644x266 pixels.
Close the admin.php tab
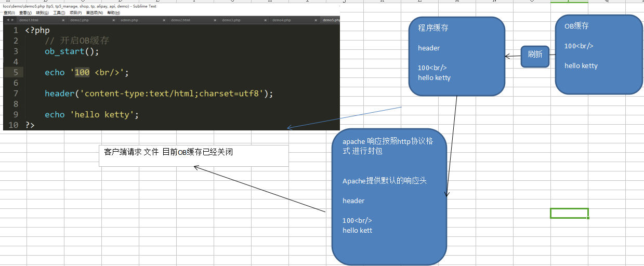click(165, 20)
